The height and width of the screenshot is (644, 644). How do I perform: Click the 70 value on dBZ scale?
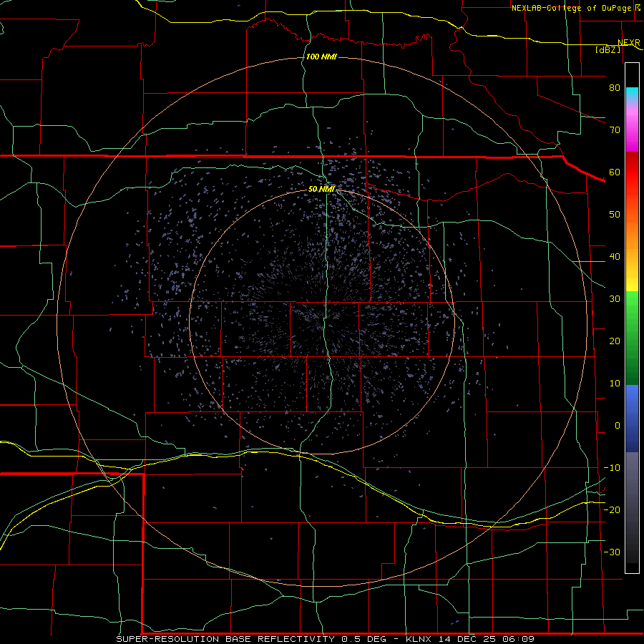click(x=615, y=130)
